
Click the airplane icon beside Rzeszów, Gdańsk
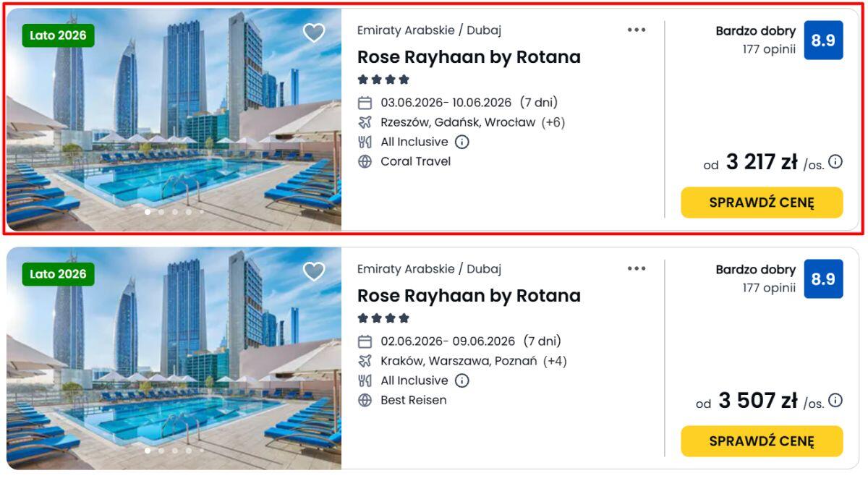coord(365,122)
